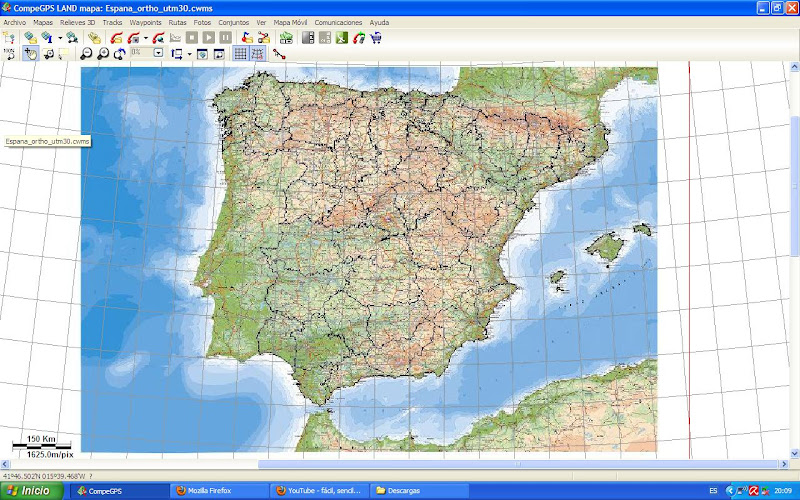Click the open waypoints file icon
This screenshot has height=500, width=800.
(247, 37)
